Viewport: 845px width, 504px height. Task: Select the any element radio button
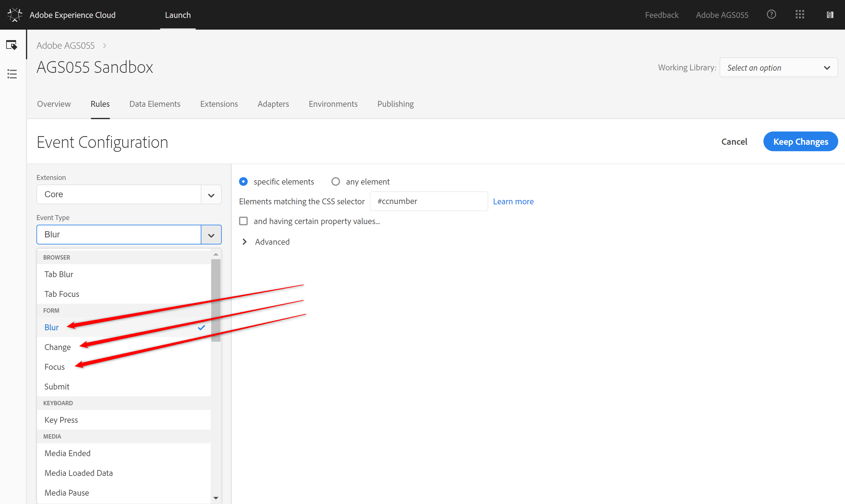click(x=336, y=182)
